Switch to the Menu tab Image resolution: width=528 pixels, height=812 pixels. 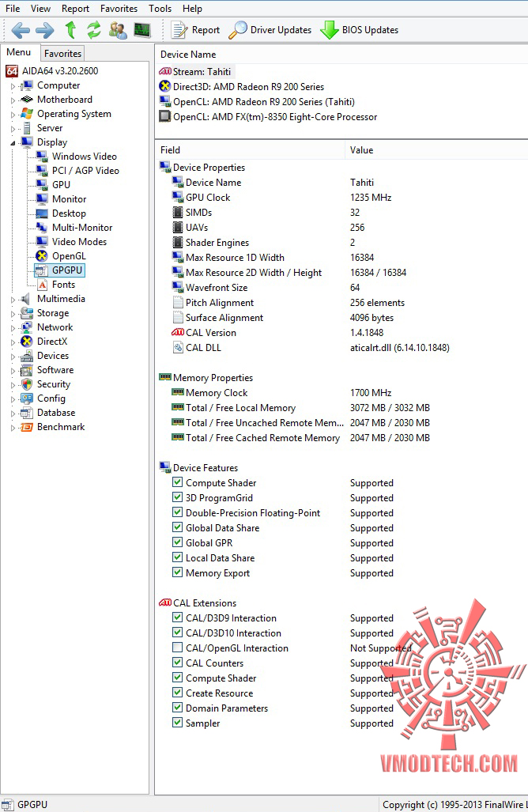click(19, 52)
